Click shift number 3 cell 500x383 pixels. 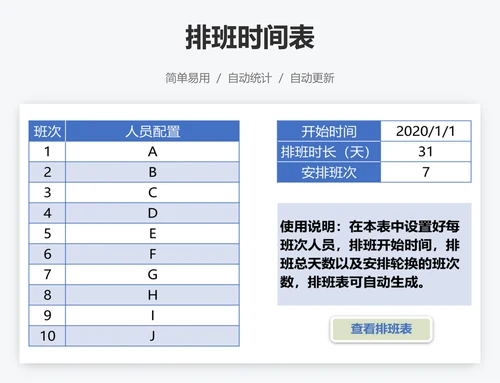pyautogui.click(x=47, y=193)
